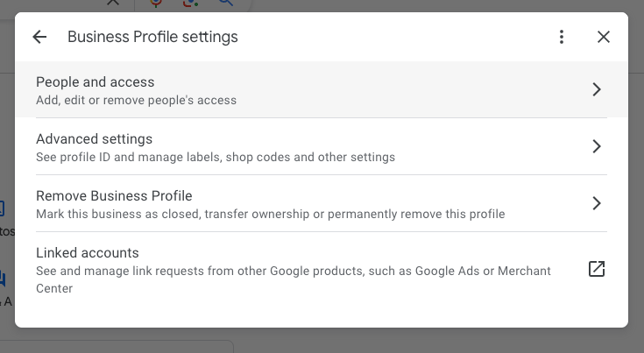Open the Linked accounts entry
Image resolution: width=644 pixels, height=353 pixels.
coord(87,252)
